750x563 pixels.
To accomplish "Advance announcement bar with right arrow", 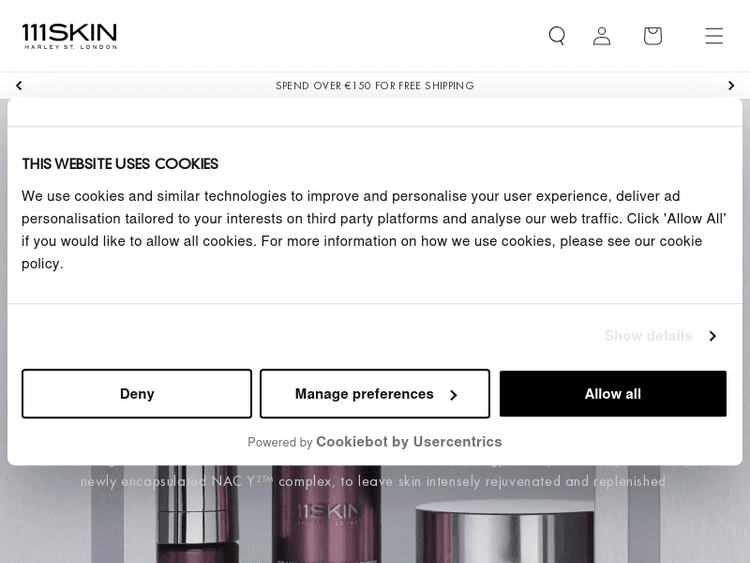I will click(x=731, y=86).
